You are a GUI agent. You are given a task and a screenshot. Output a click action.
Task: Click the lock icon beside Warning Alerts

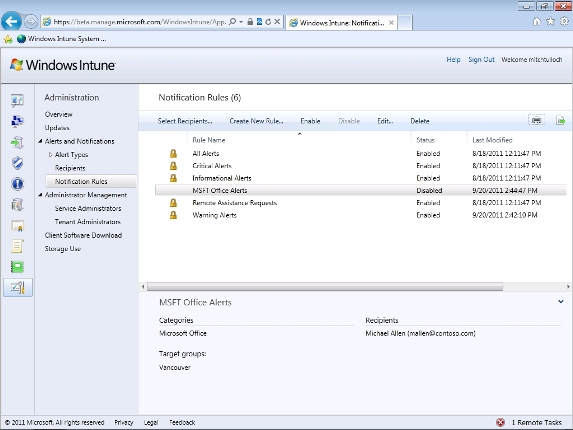click(x=173, y=215)
